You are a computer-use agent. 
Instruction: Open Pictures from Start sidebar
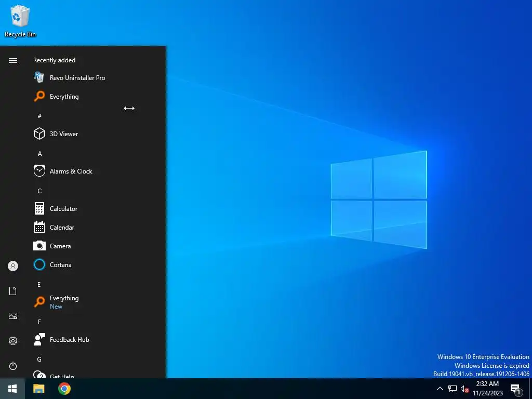click(x=13, y=316)
